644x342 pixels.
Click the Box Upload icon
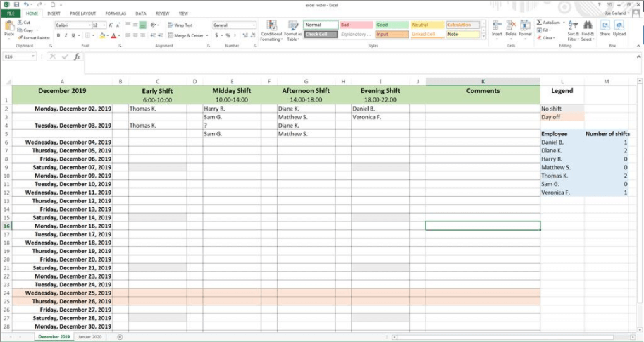tap(619, 30)
